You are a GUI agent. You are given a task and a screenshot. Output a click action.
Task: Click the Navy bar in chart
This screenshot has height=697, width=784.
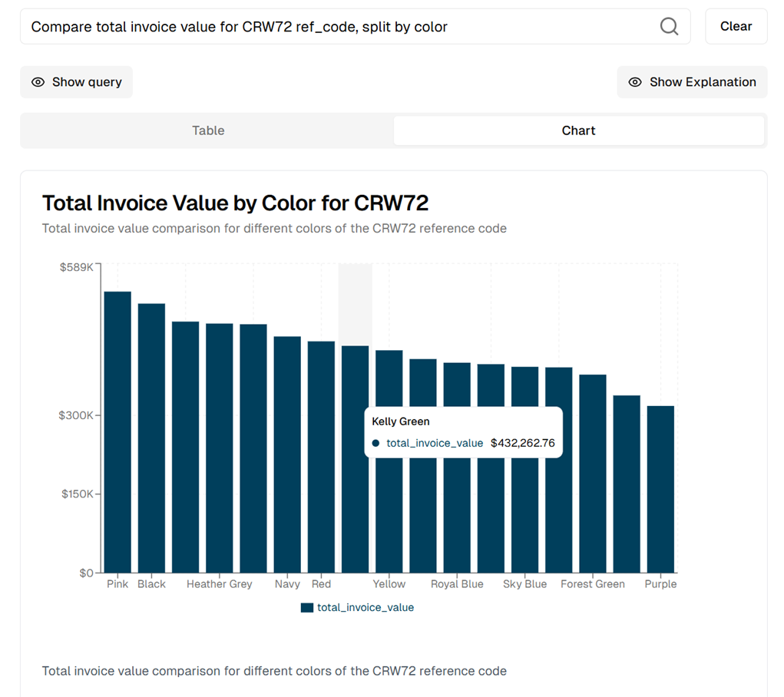coord(287,454)
